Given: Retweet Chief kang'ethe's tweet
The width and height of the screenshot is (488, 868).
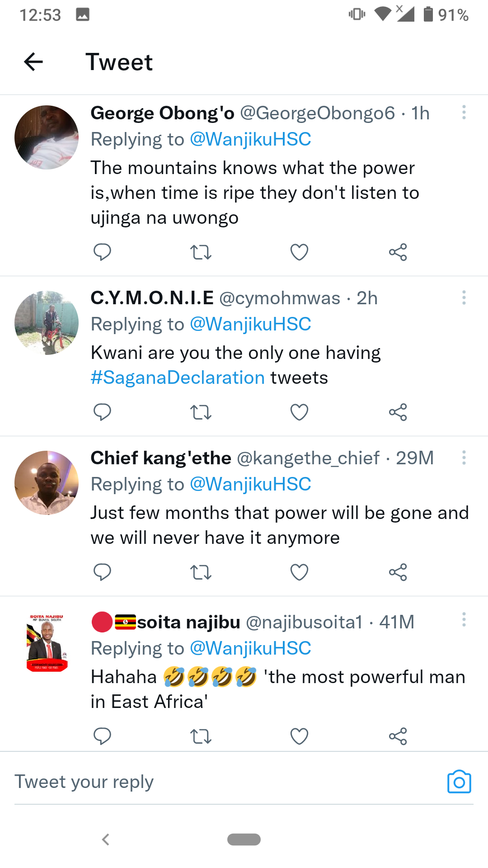Looking at the screenshot, I should click(201, 572).
